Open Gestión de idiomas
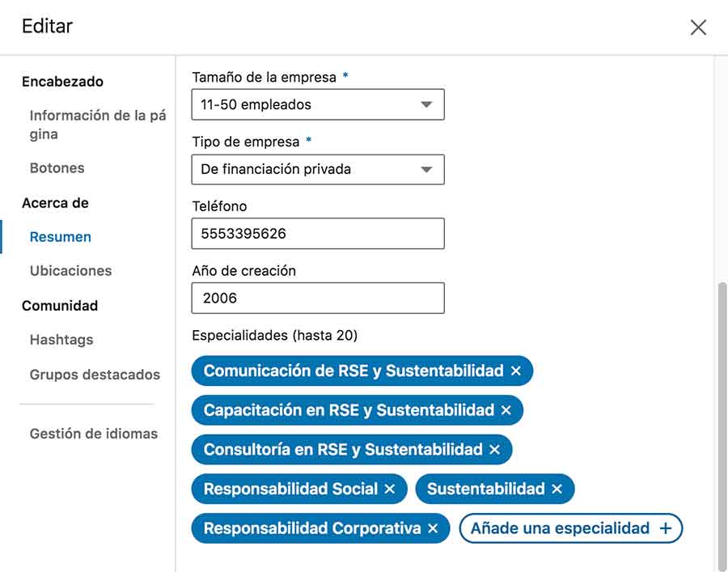 (x=93, y=434)
